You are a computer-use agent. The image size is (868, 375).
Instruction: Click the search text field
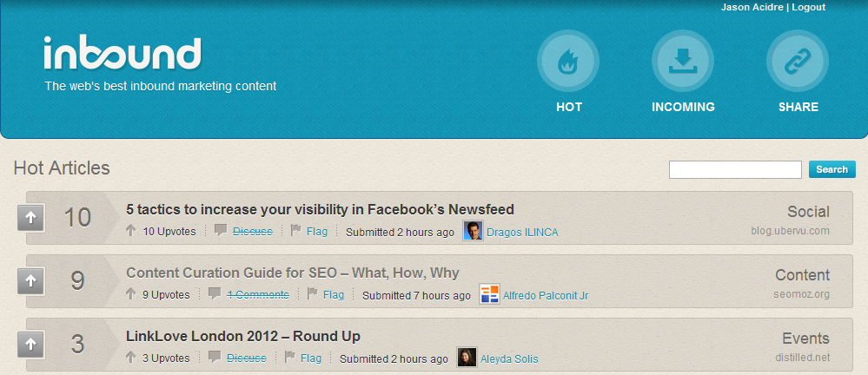coord(735,170)
